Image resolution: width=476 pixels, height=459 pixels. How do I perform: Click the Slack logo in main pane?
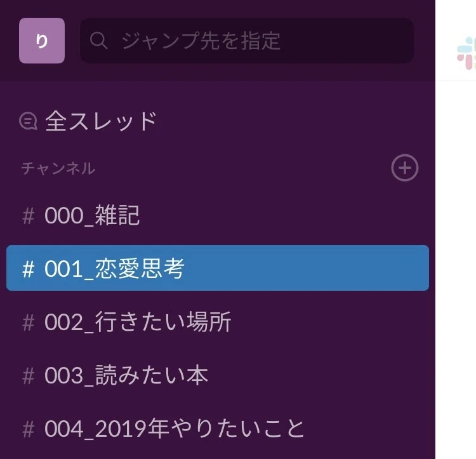click(x=466, y=53)
